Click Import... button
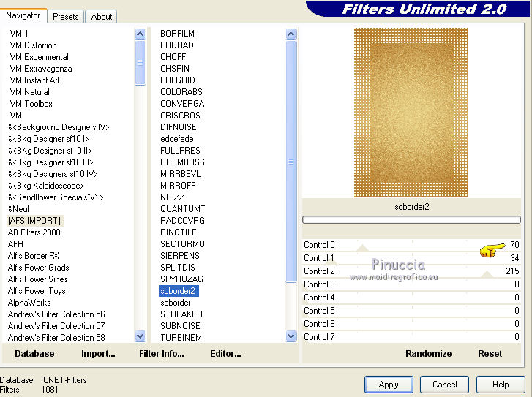The width and height of the screenshot is (532, 397). (x=98, y=354)
